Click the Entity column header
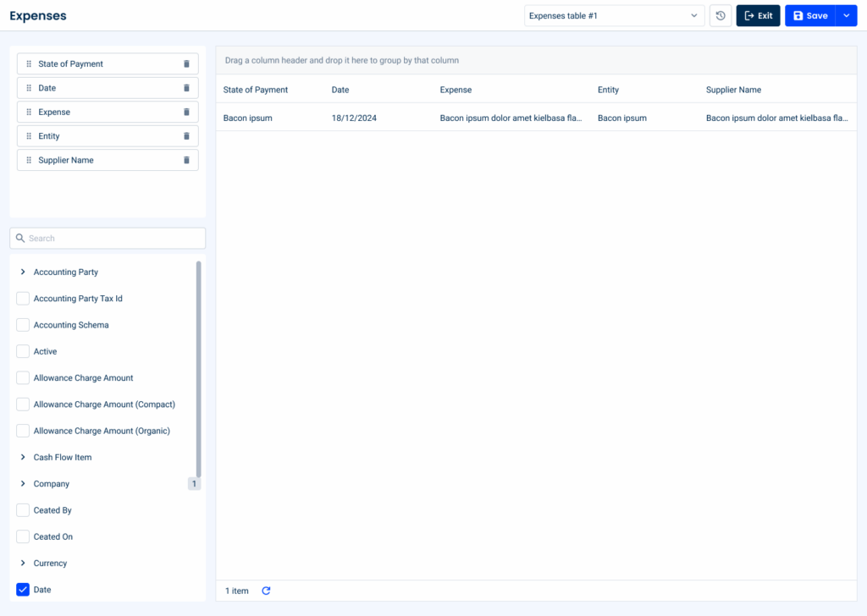Image resolution: width=867 pixels, height=616 pixels. tap(608, 90)
